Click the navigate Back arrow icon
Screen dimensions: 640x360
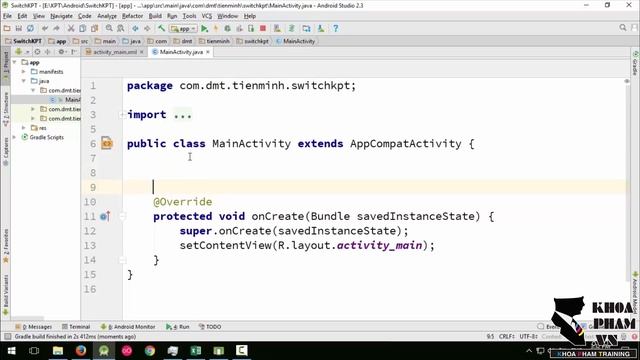(135, 29)
